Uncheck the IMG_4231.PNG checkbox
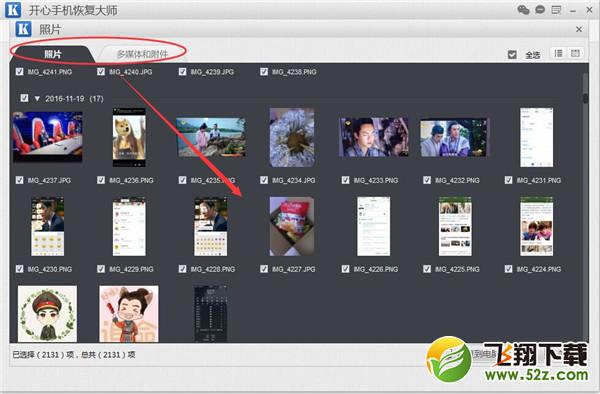Image resolution: width=600 pixels, height=394 pixels. coord(509,180)
